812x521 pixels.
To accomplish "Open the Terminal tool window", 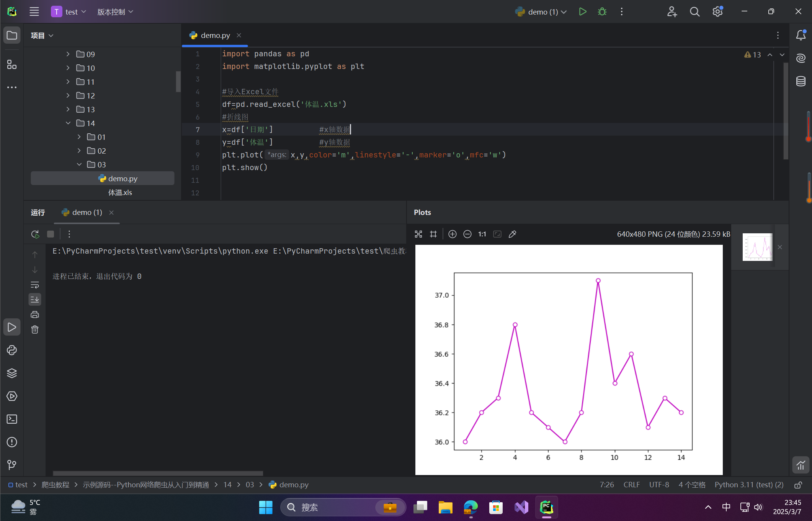I will point(12,419).
